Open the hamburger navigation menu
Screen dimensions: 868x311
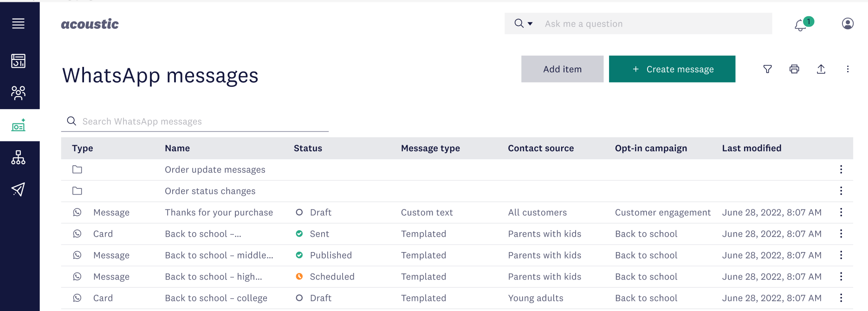click(19, 24)
